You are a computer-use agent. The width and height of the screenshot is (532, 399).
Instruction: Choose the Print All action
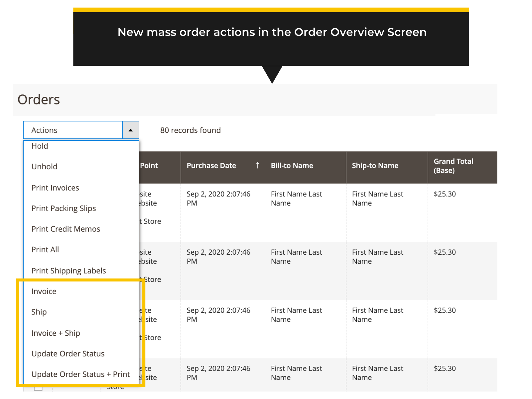[45, 249]
